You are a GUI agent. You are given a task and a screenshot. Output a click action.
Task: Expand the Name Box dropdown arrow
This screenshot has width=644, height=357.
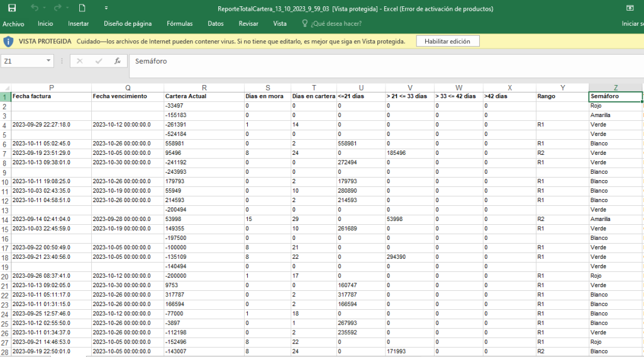click(x=48, y=61)
